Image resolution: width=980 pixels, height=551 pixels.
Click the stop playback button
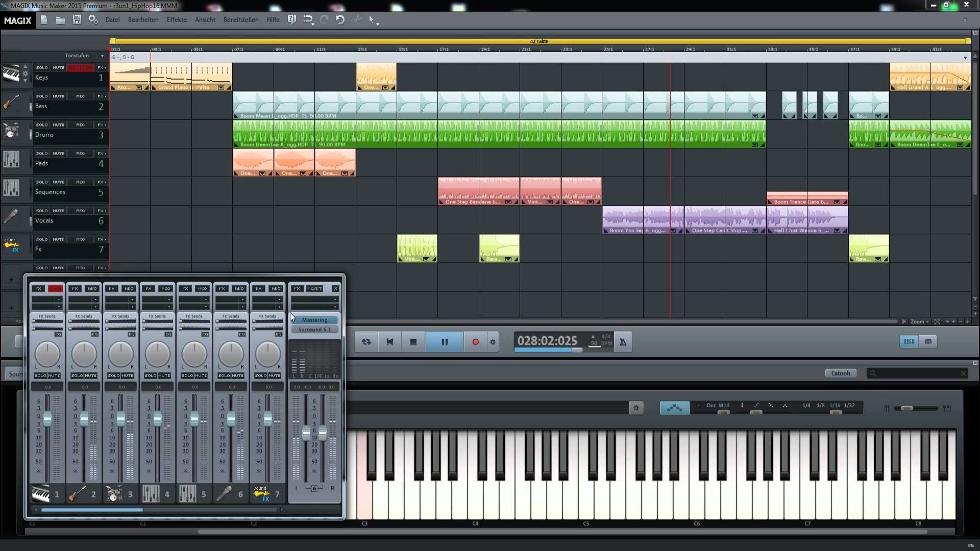tap(413, 342)
